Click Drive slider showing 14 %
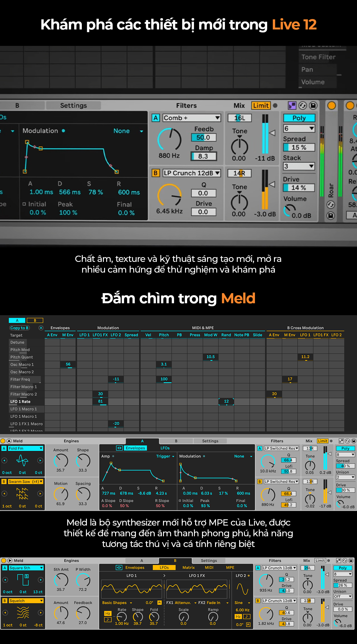Viewport: 357px width, 644px height. pyautogui.click(x=299, y=188)
